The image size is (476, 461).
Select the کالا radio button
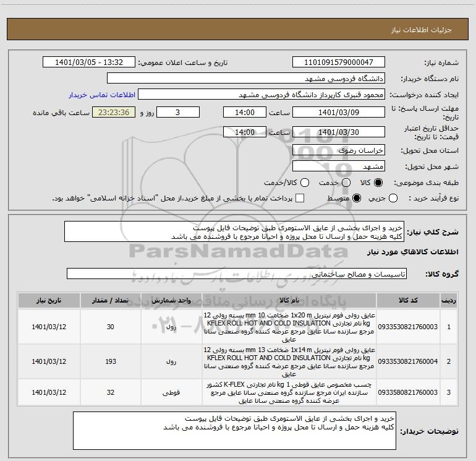[378, 183]
